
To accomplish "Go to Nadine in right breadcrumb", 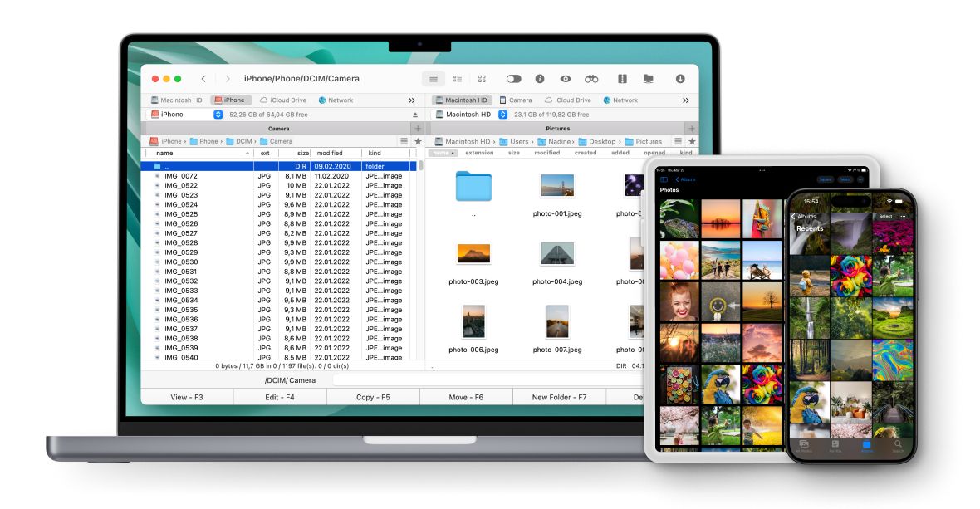I will pos(555,142).
